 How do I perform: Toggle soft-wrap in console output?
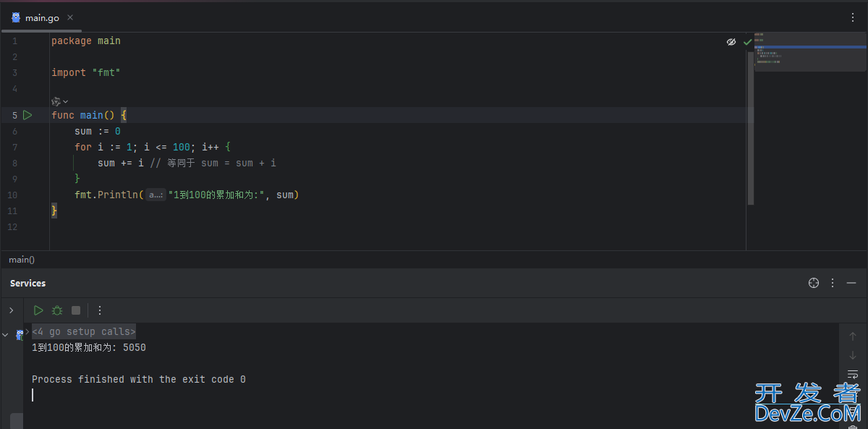pos(853,374)
